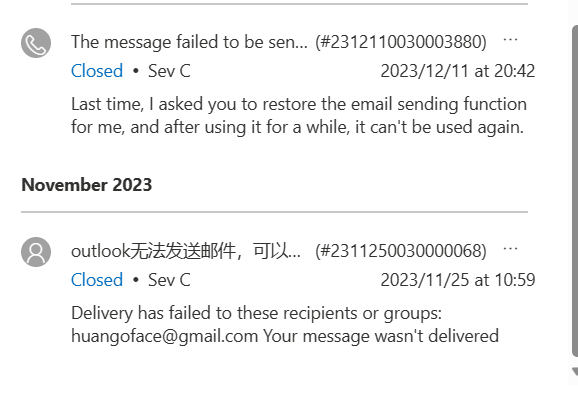Click the November 2023 section header
The width and height of the screenshot is (578, 394).
point(87,185)
